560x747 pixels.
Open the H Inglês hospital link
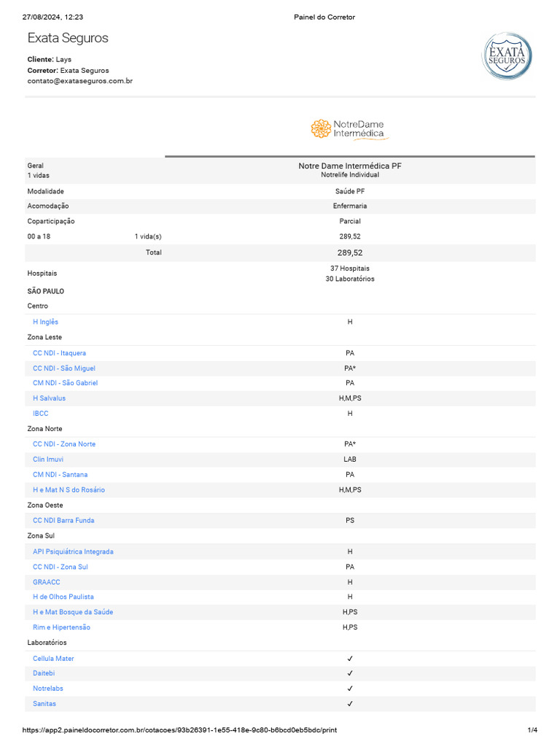click(x=45, y=322)
